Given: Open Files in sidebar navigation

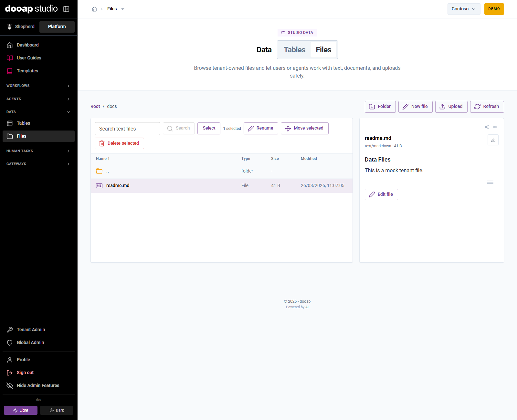Looking at the screenshot, I should (x=38, y=136).
